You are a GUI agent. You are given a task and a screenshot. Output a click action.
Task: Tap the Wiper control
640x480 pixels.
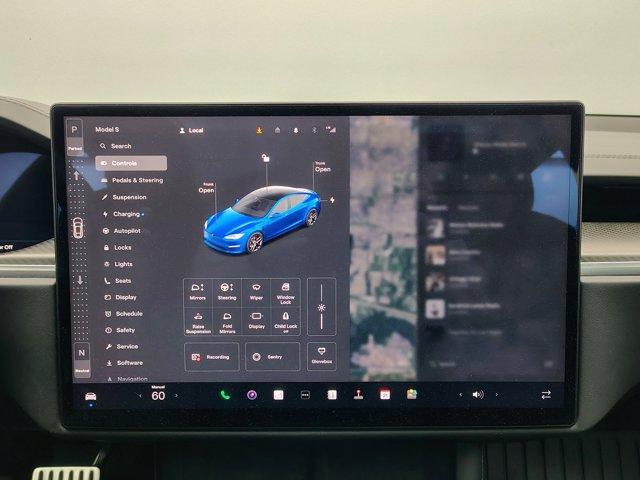point(256,292)
